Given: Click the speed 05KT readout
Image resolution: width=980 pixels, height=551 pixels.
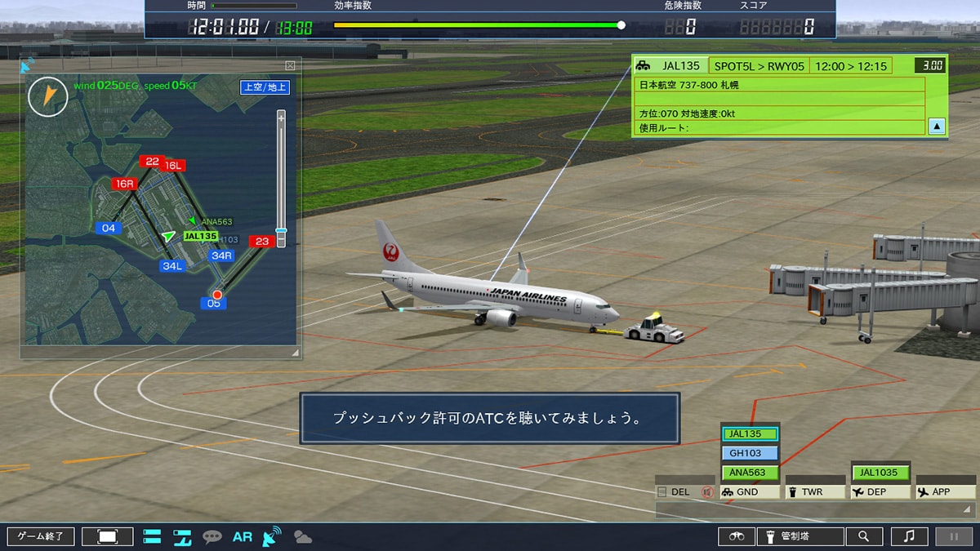Looking at the screenshot, I should [x=171, y=85].
